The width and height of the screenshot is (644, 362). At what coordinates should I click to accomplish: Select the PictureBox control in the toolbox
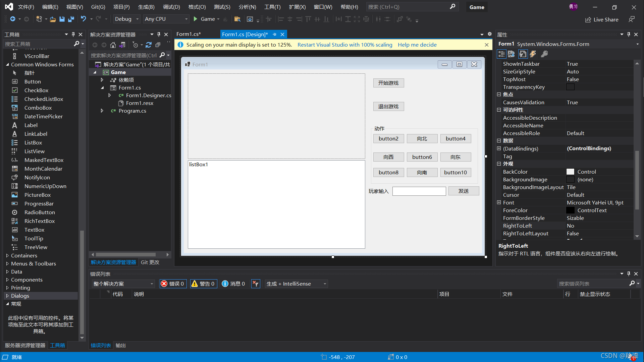[37, 195]
